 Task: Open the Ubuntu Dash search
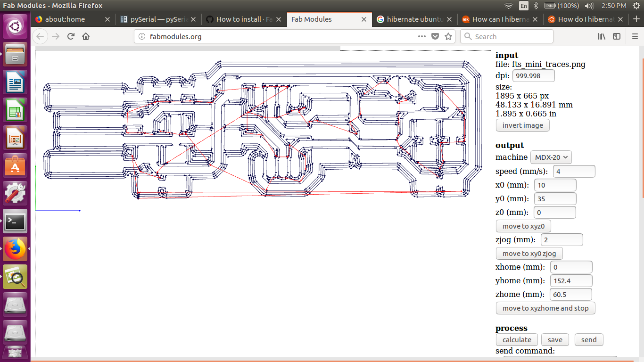point(16,26)
